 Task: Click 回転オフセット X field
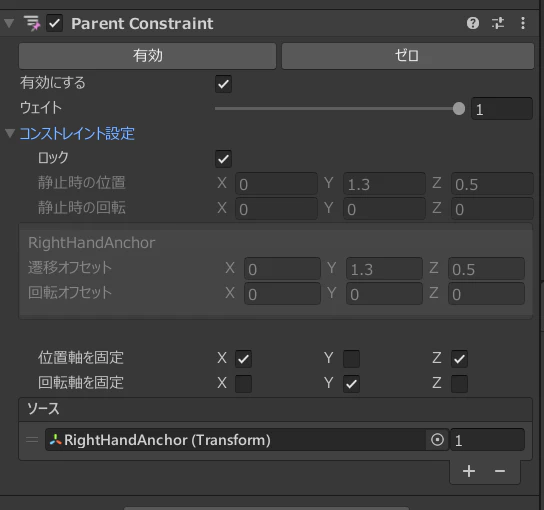(x=282, y=294)
